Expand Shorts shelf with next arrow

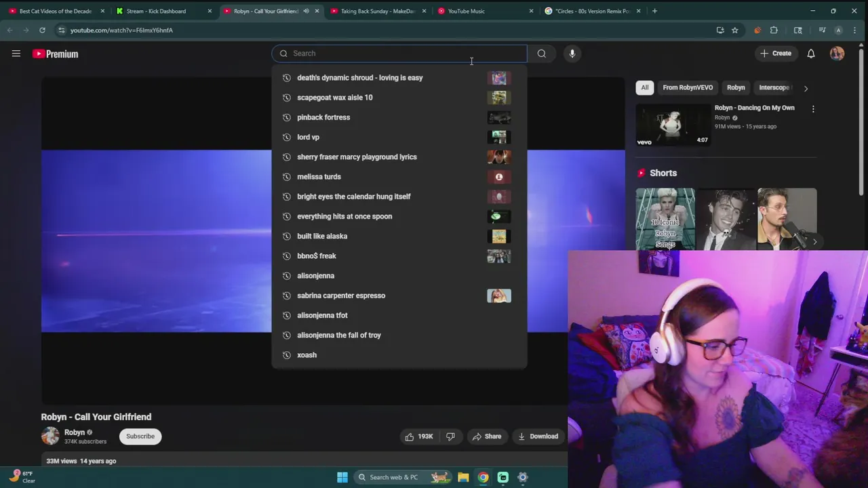(814, 241)
